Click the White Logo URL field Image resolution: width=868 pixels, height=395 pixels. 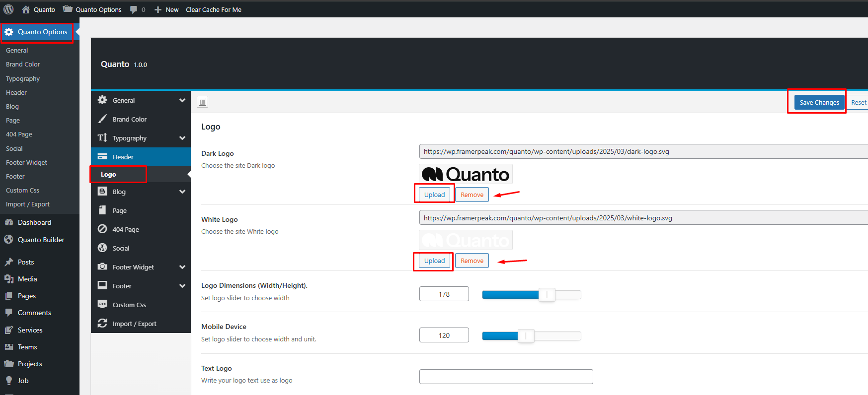click(643, 218)
